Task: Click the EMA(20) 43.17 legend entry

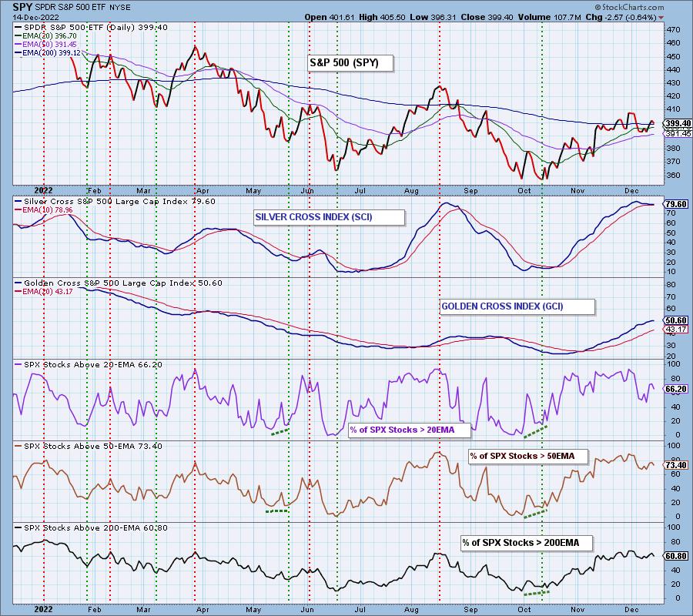Action: pyautogui.click(x=44, y=292)
